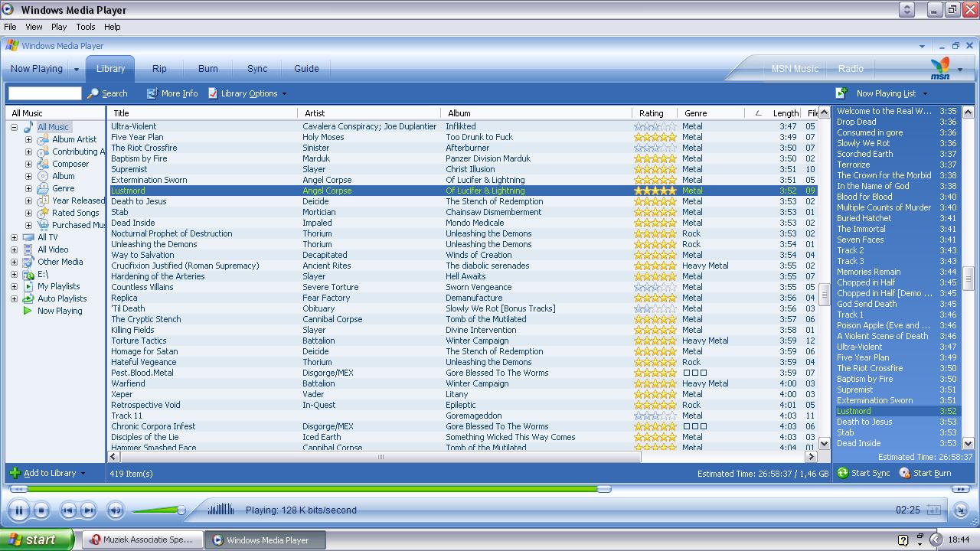Open Now Playing tab dropdown arrow
This screenshot has height=551, width=980.
[76, 69]
